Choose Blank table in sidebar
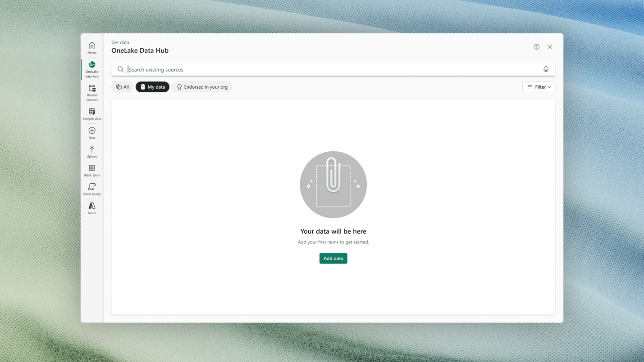 coord(92,171)
